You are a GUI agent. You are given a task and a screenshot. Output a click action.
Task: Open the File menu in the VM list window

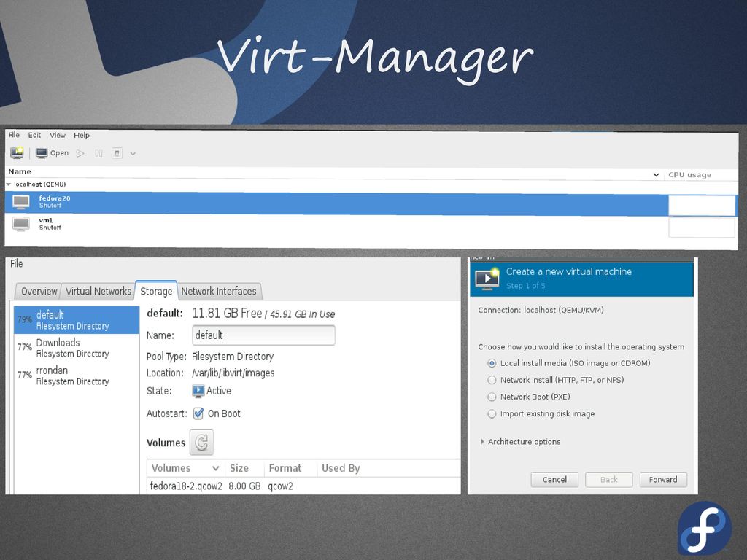point(15,135)
